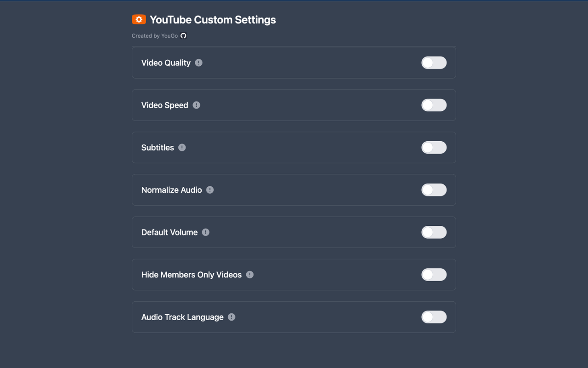Toggle Hide Members Only Videos on
The image size is (588, 368).
click(x=434, y=275)
